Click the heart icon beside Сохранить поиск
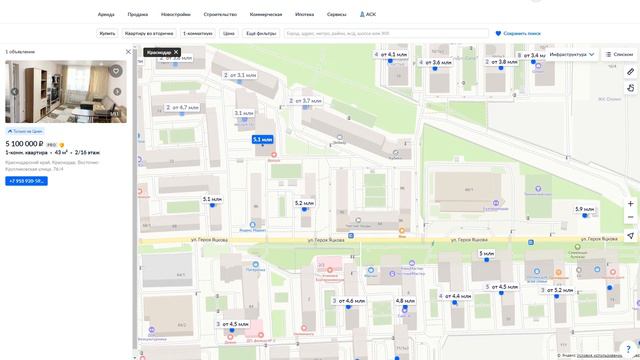This screenshot has width=640, height=360. point(498,33)
